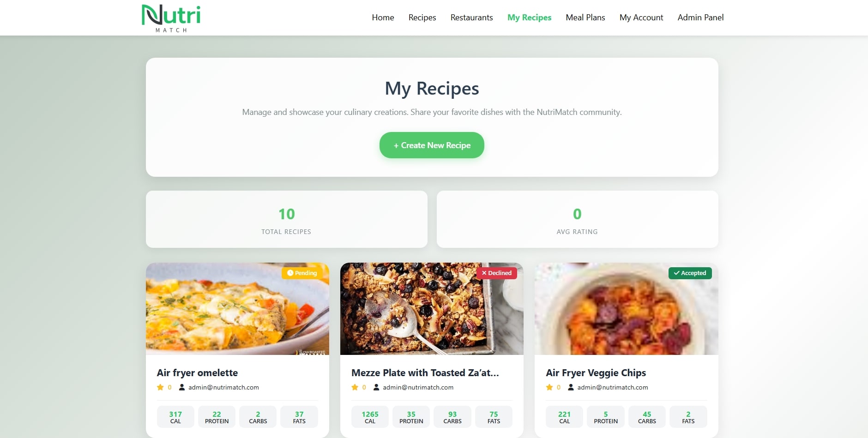
Task: Click the star rating icon on Air fryer omelette
Action: coord(160,387)
